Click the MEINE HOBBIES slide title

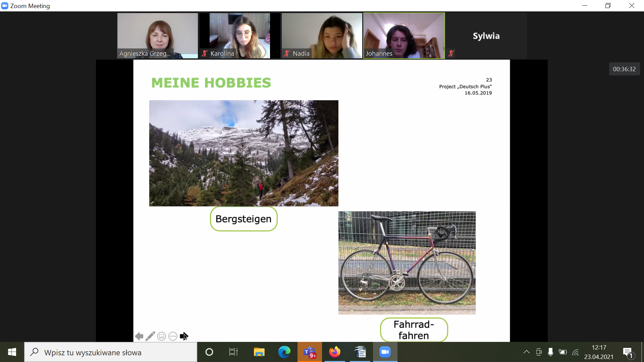tap(211, 83)
